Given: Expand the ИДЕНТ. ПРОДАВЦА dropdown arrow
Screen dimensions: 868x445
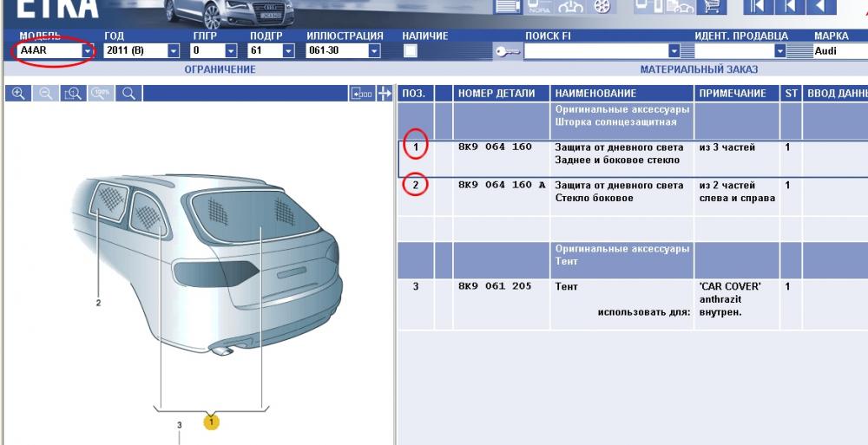Looking at the screenshot, I should [x=780, y=51].
